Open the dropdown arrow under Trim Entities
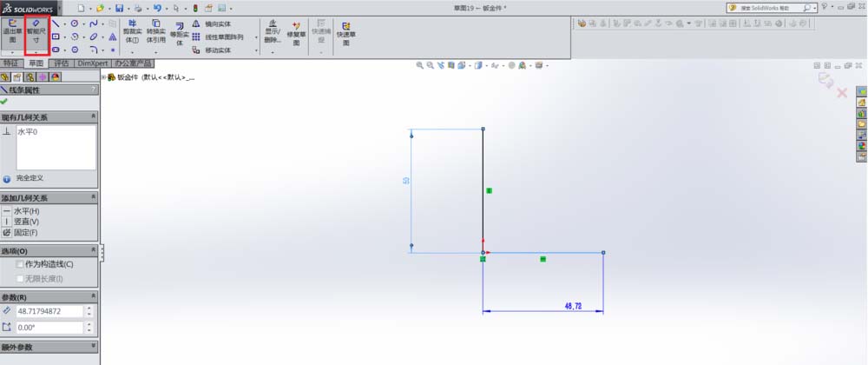868x365 pixels. [132, 51]
